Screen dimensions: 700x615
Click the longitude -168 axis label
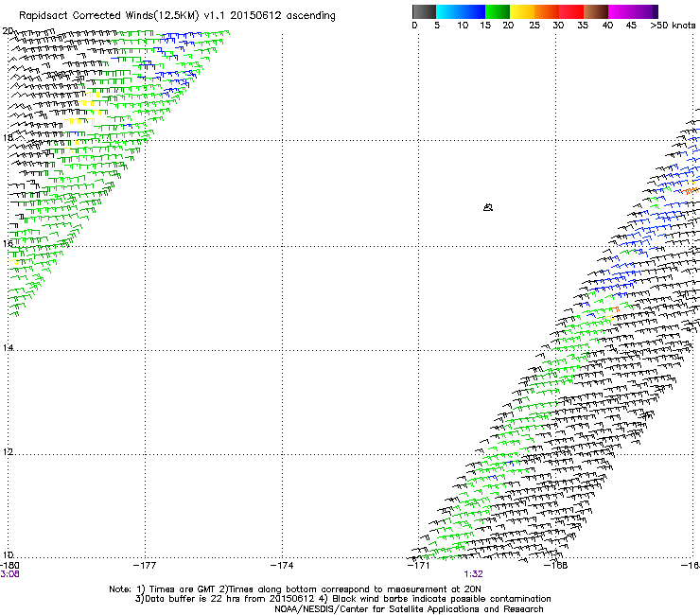point(556,566)
